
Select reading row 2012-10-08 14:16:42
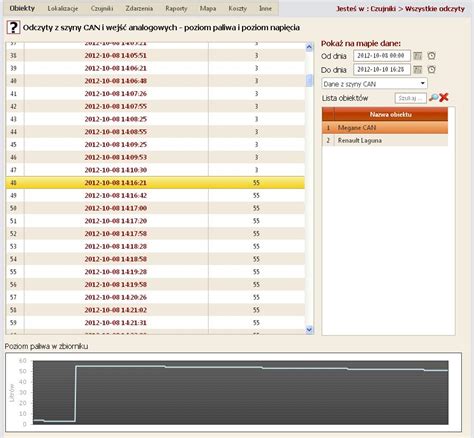point(155,195)
